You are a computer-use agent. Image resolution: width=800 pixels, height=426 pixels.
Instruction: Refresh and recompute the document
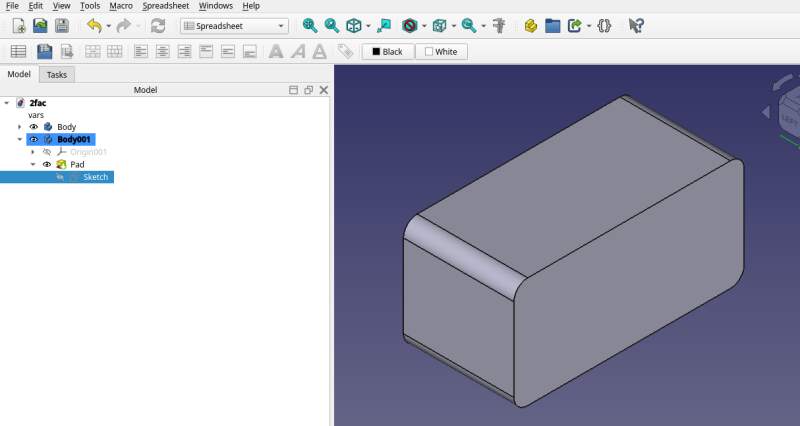click(x=158, y=26)
